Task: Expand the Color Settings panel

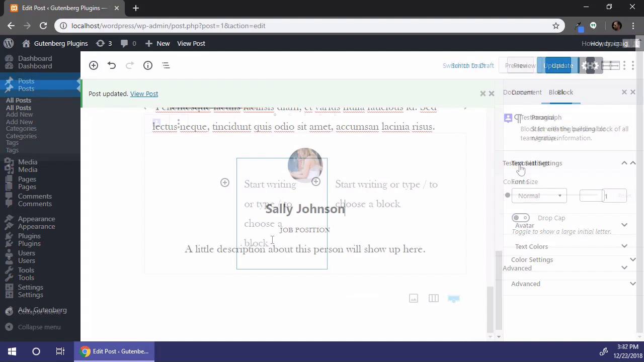Action: pos(574,259)
